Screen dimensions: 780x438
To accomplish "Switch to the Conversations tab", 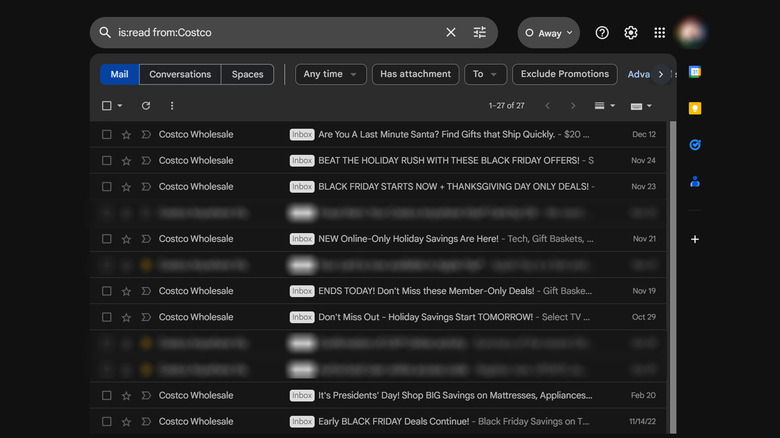I will [x=180, y=74].
